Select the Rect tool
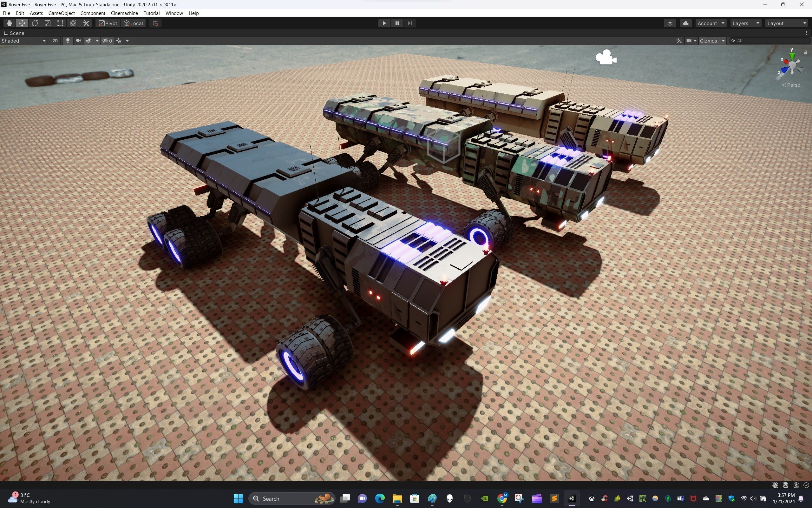The width and height of the screenshot is (812, 508). click(60, 23)
